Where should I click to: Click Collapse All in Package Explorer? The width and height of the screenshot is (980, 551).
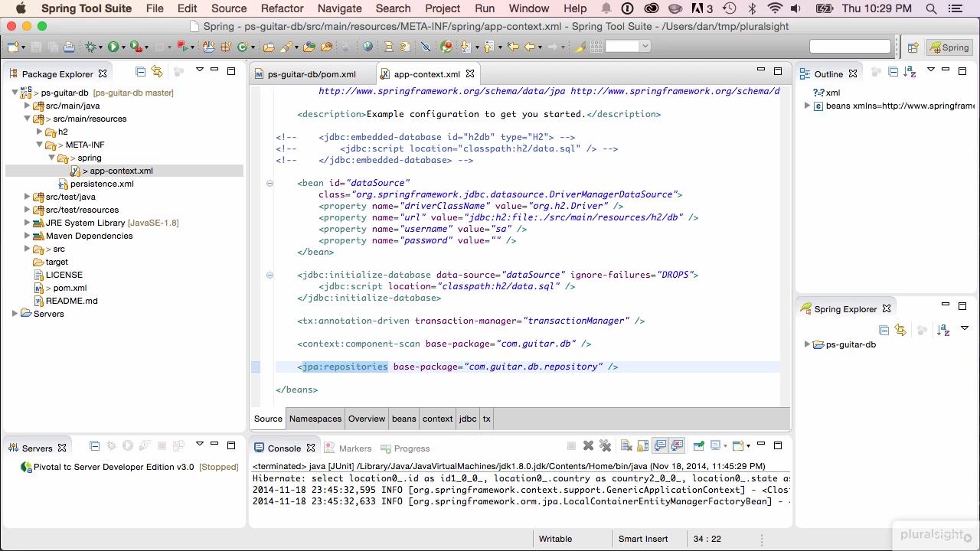[140, 71]
